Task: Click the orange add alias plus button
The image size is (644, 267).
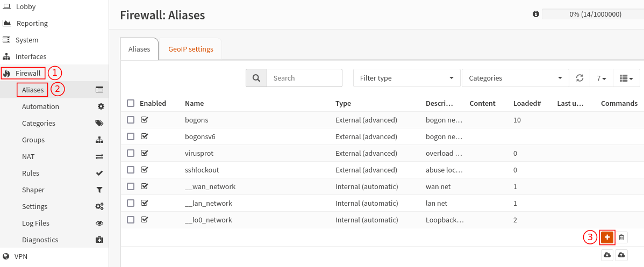Action: coord(607,237)
